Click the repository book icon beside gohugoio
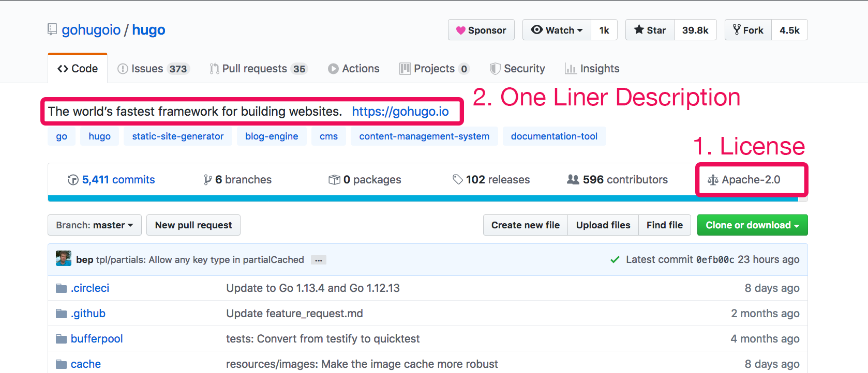This screenshot has width=868, height=373. tap(52, 29)
